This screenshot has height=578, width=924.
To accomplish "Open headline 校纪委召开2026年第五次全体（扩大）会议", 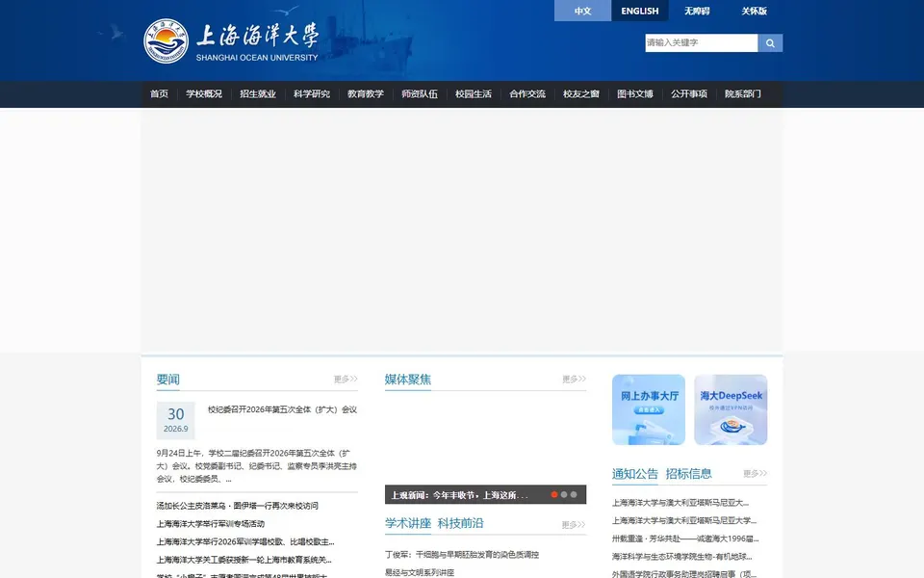I will point(282,409).
